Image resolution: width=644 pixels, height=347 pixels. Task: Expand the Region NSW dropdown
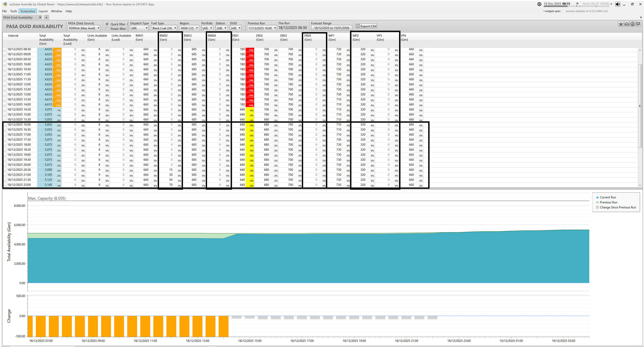(x=189, y=28)
